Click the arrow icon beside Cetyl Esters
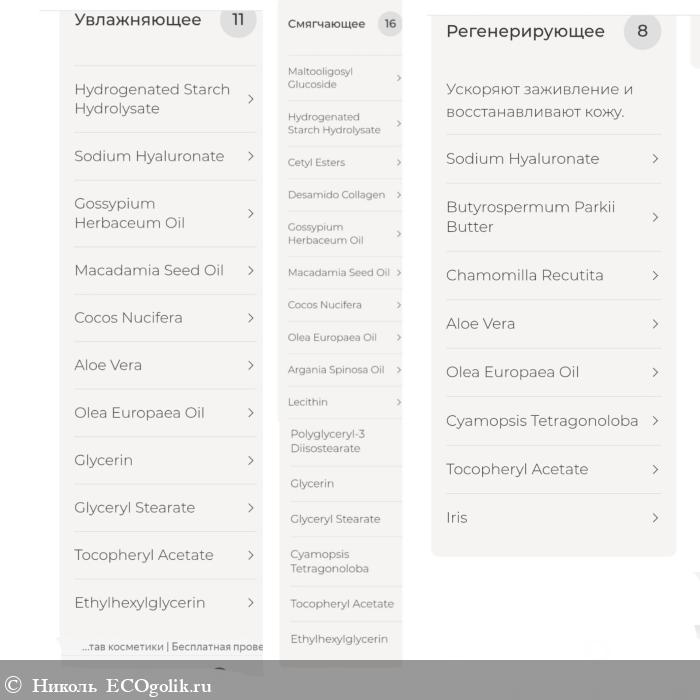The width and height of the screenshot is (700, 700). [x=398, y=163]
